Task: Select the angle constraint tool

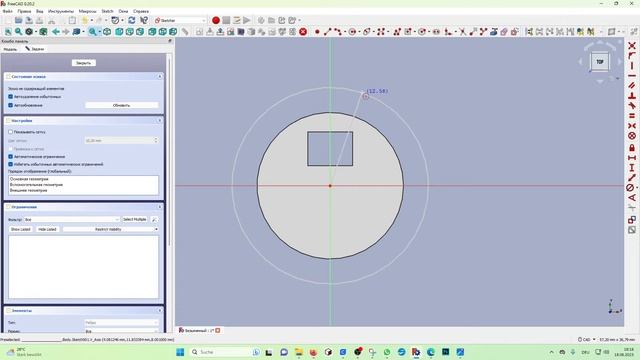Action: click(632, 198)
